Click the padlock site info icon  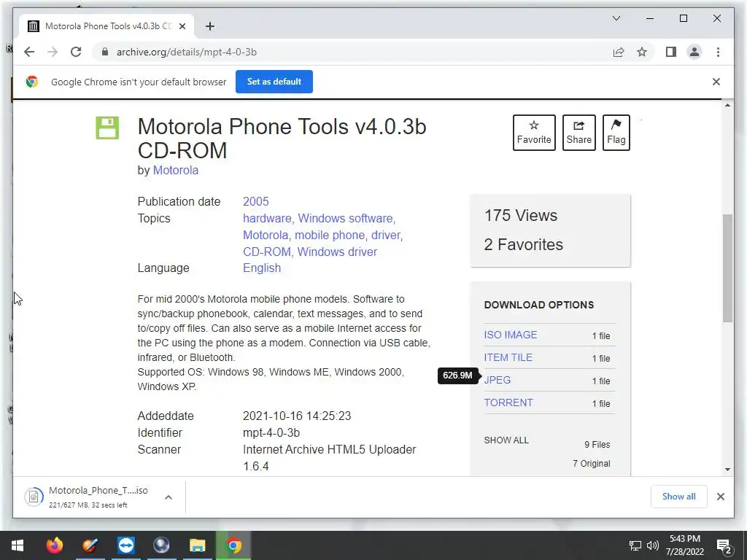click(105, 52)
